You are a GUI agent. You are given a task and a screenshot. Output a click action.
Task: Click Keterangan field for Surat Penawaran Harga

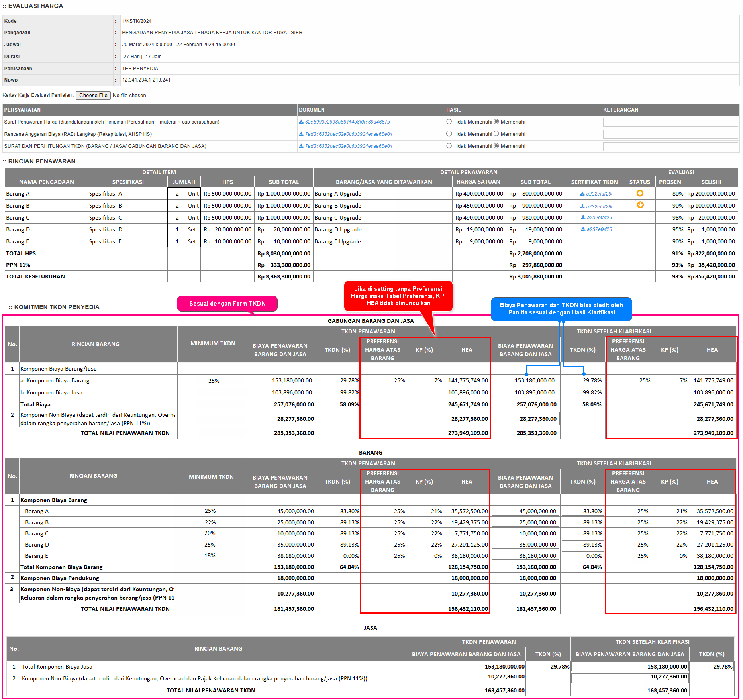670,122
